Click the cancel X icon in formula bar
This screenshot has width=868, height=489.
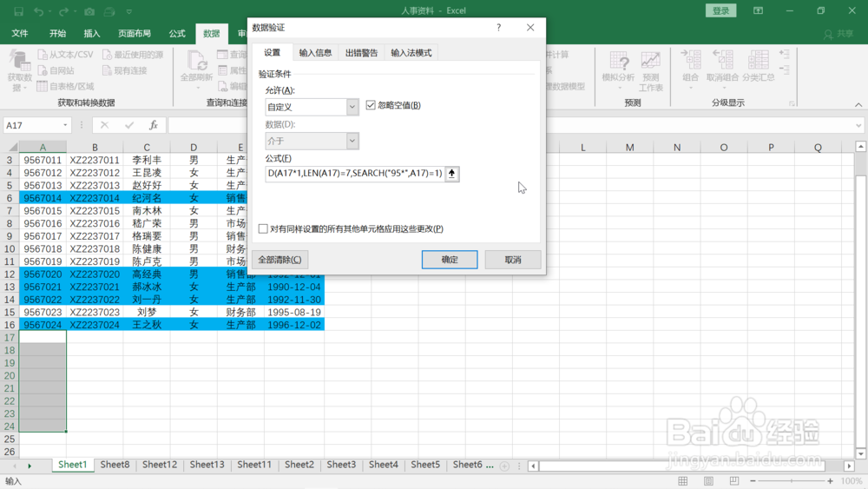(x=104, y=125)
